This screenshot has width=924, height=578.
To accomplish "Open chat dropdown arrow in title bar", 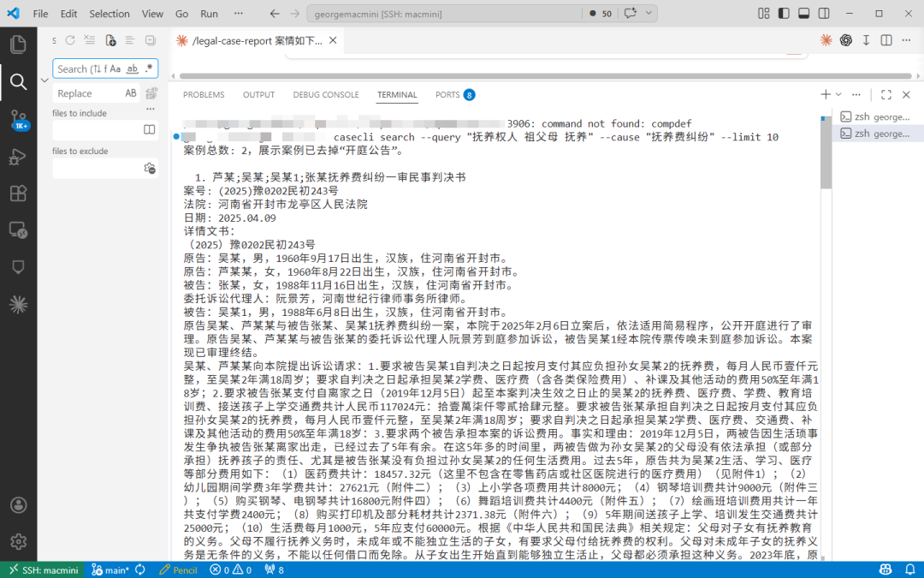I will click(649, 13).
